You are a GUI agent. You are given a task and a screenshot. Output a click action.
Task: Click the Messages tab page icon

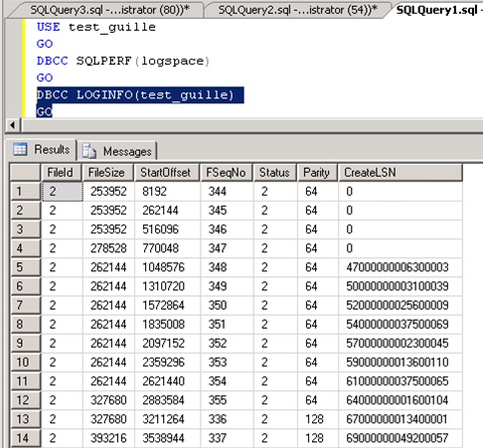89,151
